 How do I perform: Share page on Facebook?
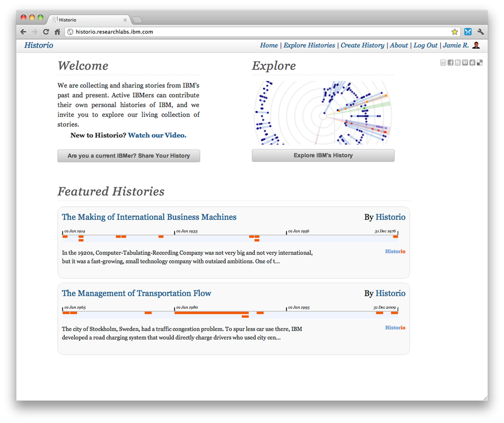pos(450,63)
